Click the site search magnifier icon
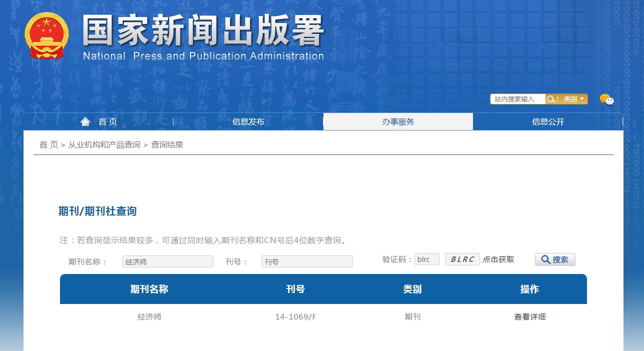This screenshot has height=351, width=644. 550,99
